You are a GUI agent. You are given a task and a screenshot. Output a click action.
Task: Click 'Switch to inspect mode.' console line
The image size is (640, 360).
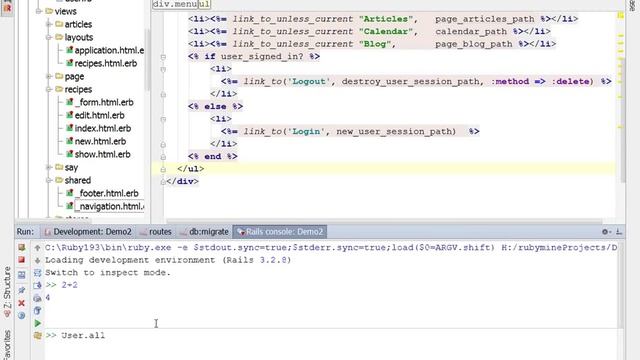(108, 273)
